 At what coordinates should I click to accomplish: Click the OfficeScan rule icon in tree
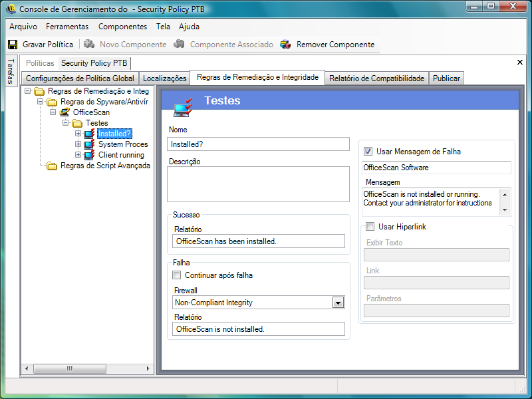[x=65, y=112]
